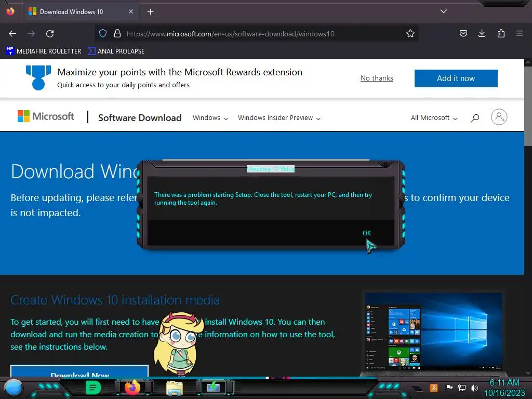Viewport: 532px width, 399px height.
Task: Expand the Windows navigation dropdown
Action: 210,118
